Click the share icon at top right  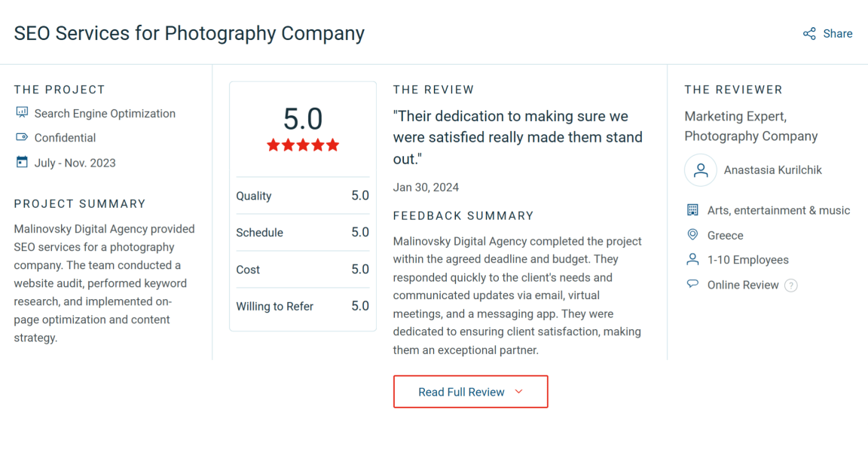(x=809, y=34)
